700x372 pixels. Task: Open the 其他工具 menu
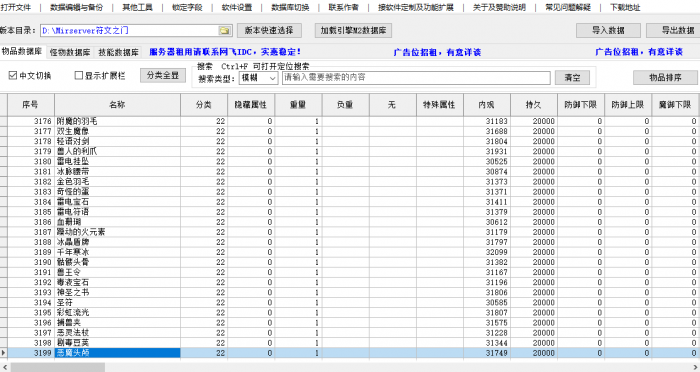137,7
